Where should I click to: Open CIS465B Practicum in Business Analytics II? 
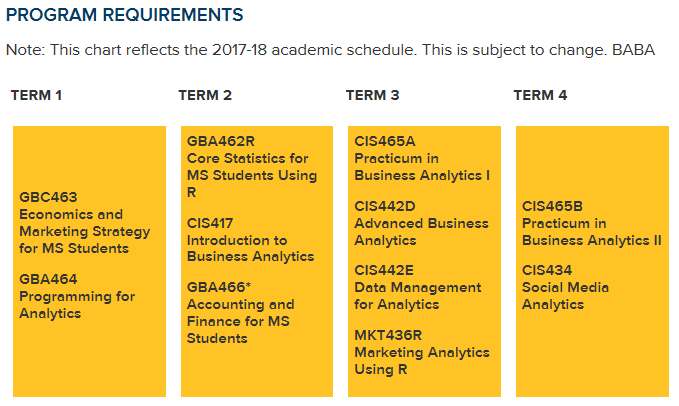[x=591, y=223]
